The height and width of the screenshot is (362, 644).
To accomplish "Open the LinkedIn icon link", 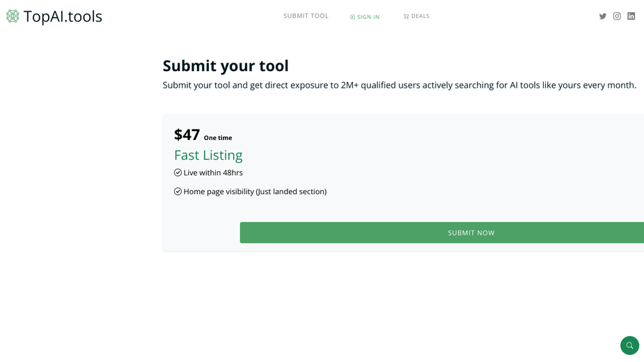I will pyautogui.click(x=631, y=16).
